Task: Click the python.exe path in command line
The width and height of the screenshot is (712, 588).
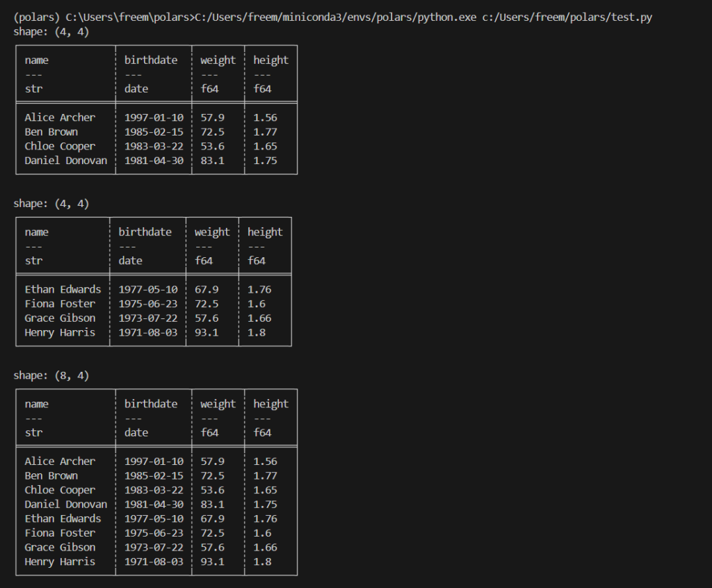Action: click(336, 17)
